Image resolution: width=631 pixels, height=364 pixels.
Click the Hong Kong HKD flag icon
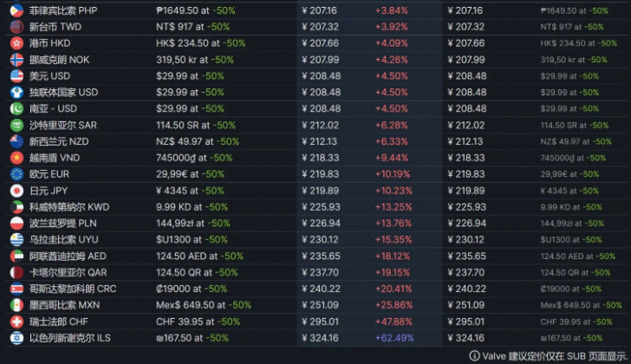[x=16, y=43]
